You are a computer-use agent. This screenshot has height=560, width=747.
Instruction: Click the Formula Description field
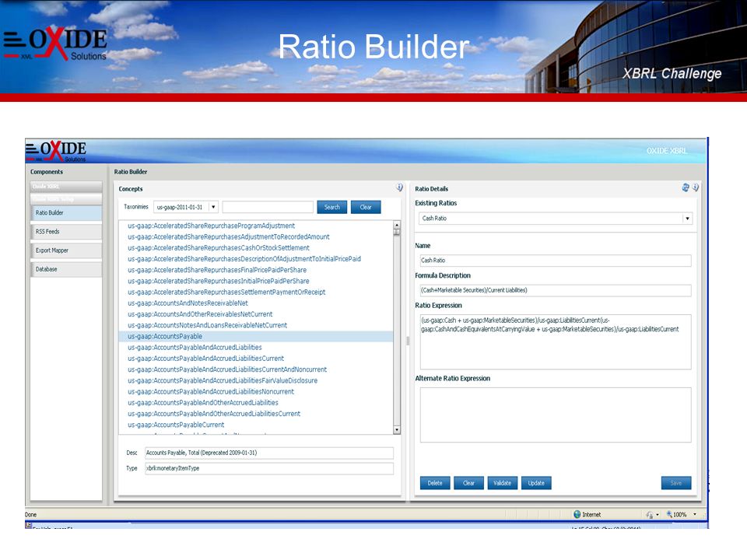tap(556, 290)
